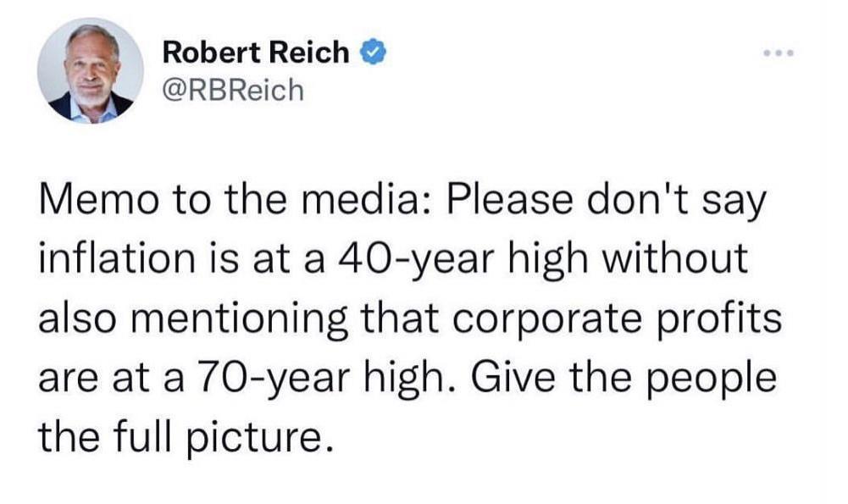848x504 pixels.
Task: Click the circular profile picture thumbnail
Action: pyautogui.click(x=93, y=74)
